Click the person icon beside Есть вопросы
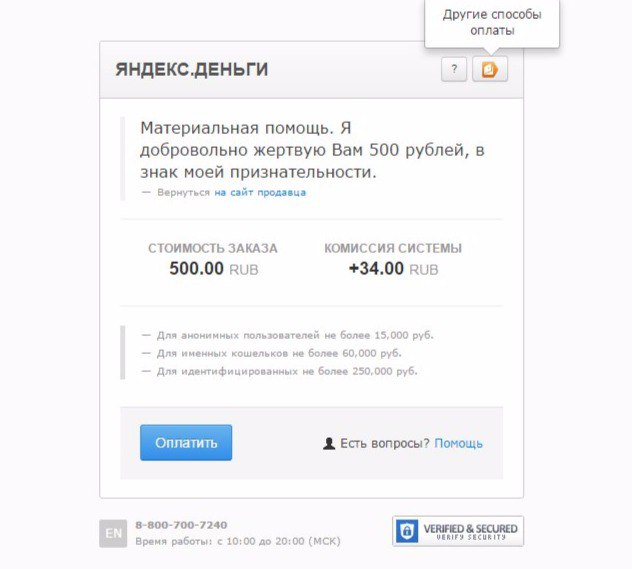 pyautogui.click(x=329, y=443)
